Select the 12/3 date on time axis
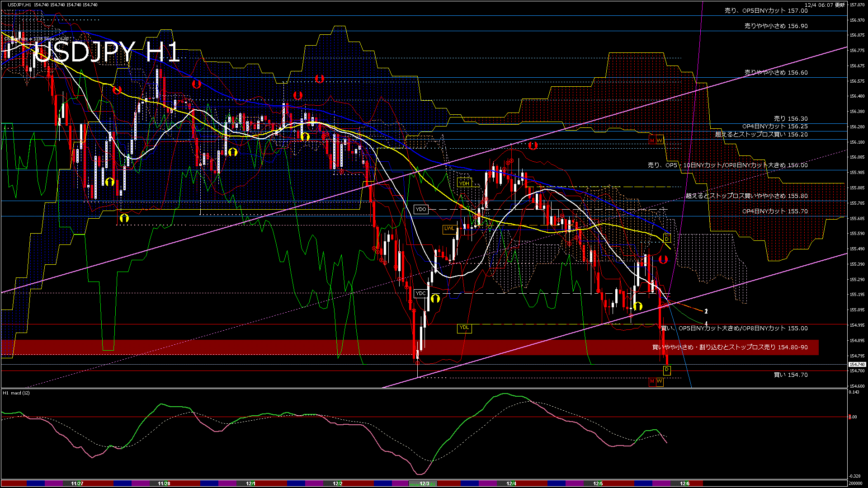Viewport: 868px width, 488px height. coord(424,483)
